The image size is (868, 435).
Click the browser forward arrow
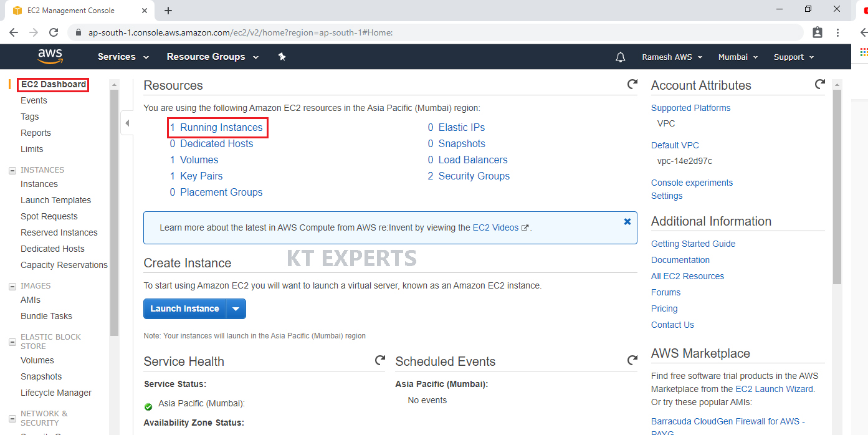pyautogui.click(x=34, y=32)
